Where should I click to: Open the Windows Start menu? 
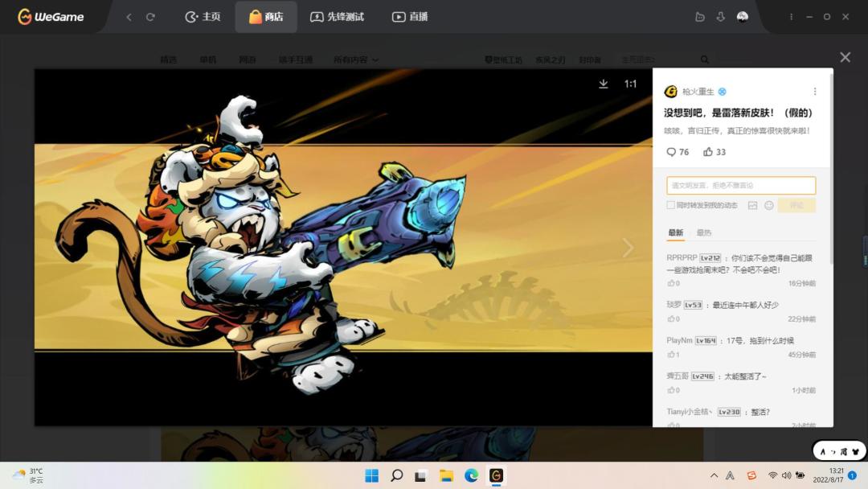click(x=372, y=475)
